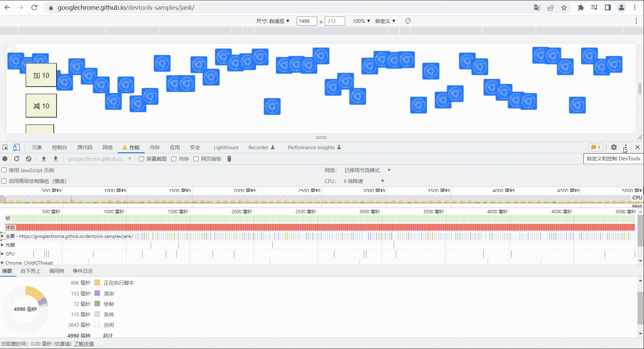Expand the 光栅 track

coord(2,245)
